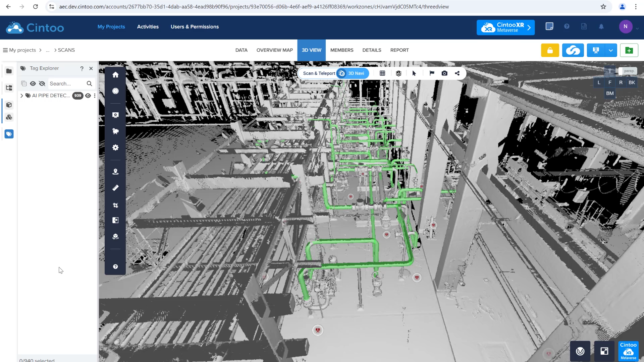Select the measurement ruler tool

pyautogui.click(x=115, y=188)
